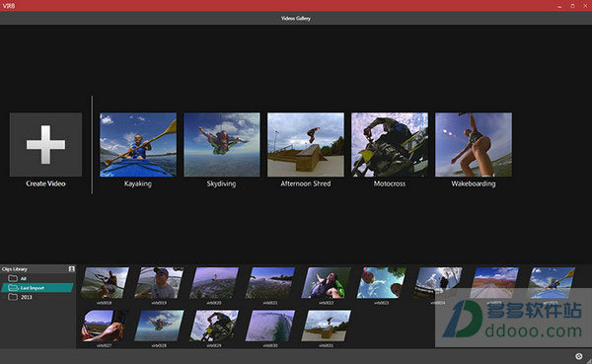
Task: Open the Skydiving video thumbnail
Action: point(222,145)
